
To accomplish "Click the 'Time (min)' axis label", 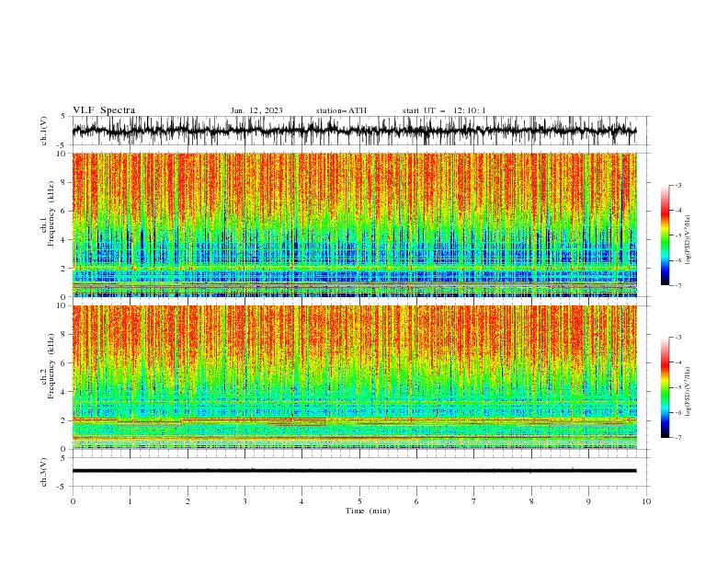I will click(368, 511).
